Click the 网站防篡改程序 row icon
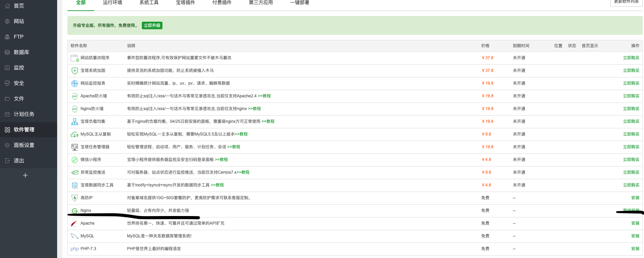This screenshot has width=644, height=258. [x=75, y=58]
